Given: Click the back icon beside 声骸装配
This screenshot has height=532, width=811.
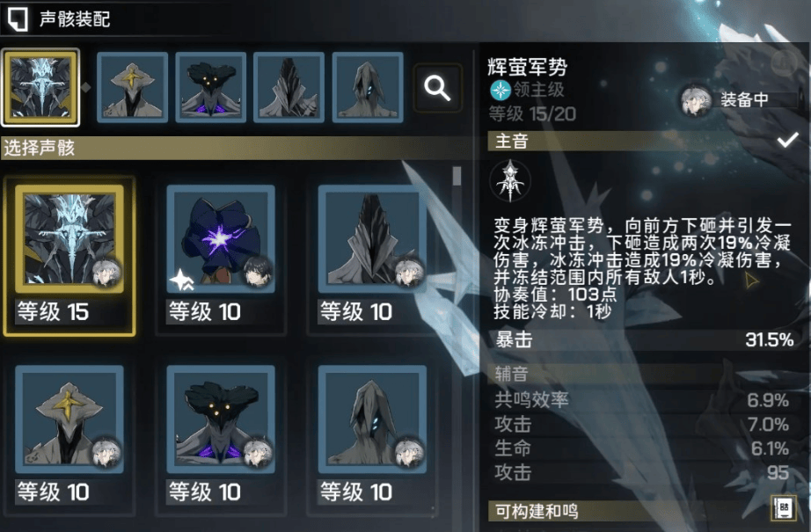Looking at the screenshot, I should (18, 19).
